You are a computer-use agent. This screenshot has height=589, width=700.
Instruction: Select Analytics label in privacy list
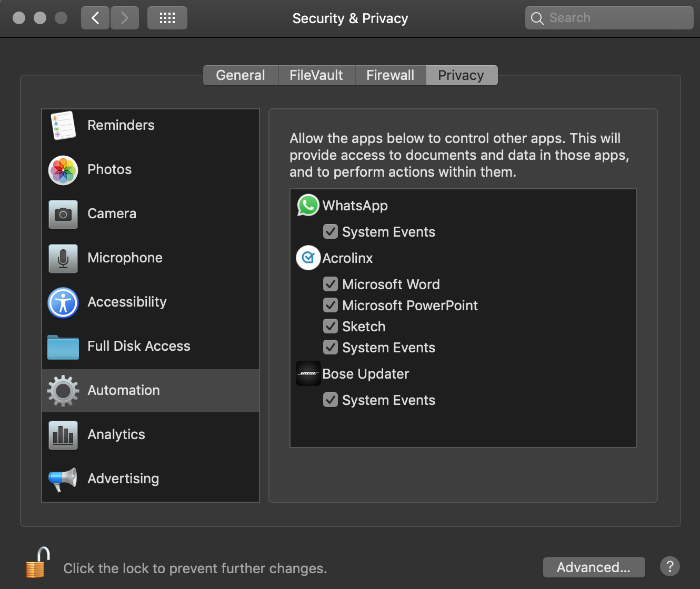coord(116,434)
